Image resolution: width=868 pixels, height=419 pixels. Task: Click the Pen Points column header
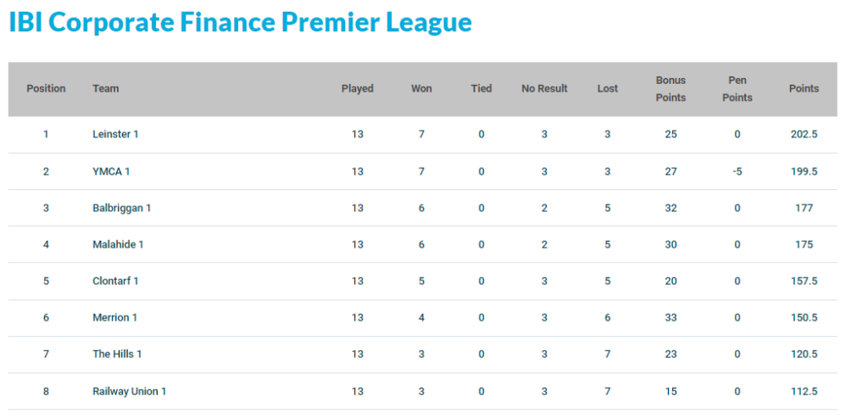(737, 89)
